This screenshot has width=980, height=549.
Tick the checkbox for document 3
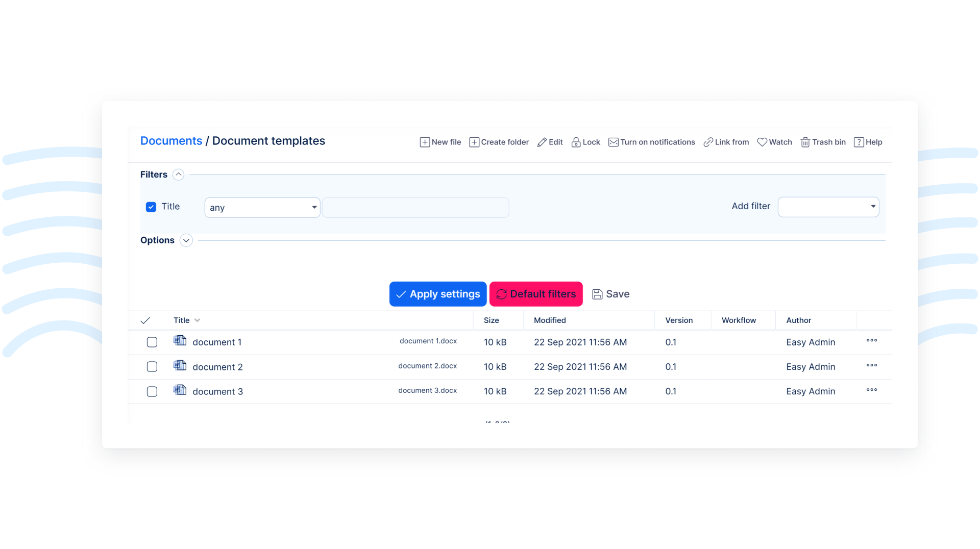[152, 392]
